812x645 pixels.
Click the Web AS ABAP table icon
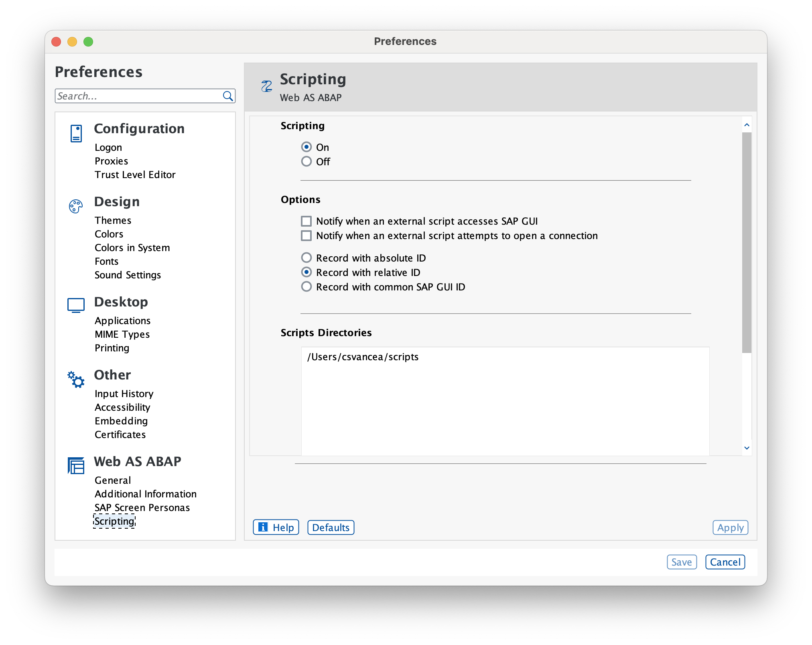(x=76, y=466)
